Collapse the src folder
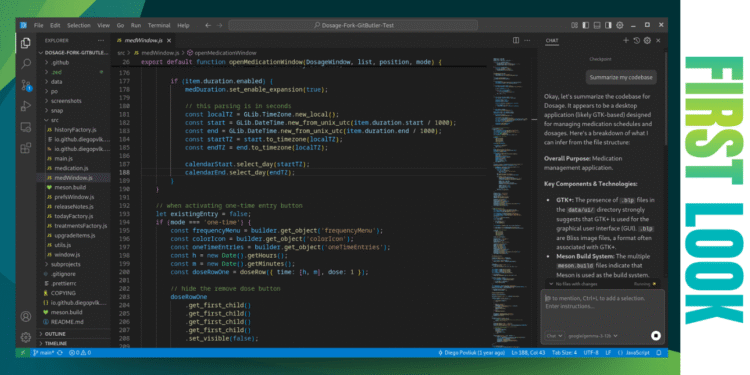The width and height of the screenshot is (750, 375). 74,120
